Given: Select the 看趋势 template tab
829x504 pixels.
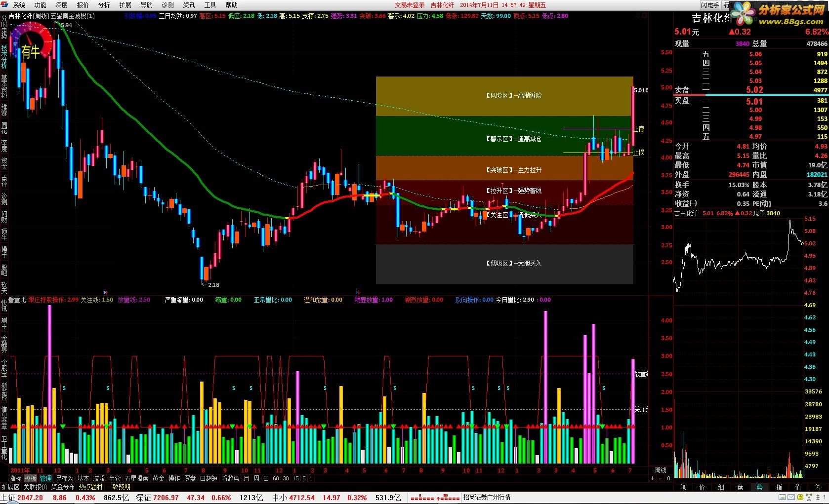Looking at the screenshot, I should [230, 478].
